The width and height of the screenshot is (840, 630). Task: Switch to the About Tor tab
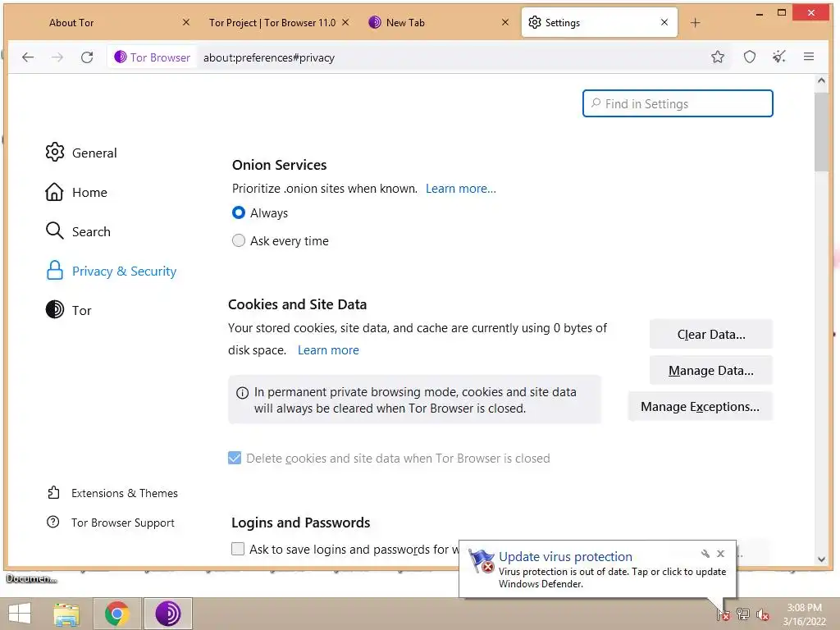(71, 22)
